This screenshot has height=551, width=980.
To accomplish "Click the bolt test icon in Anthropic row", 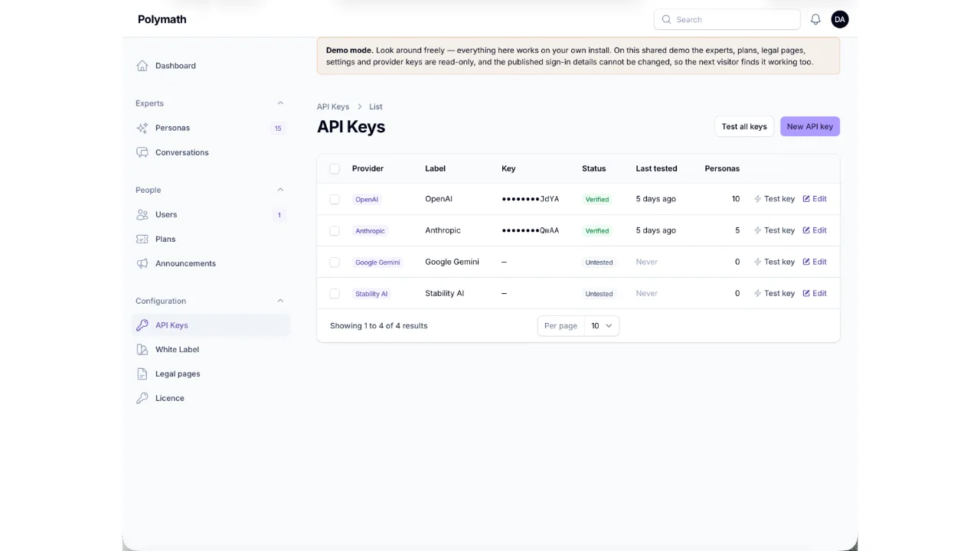I will (x=758, y=230).
